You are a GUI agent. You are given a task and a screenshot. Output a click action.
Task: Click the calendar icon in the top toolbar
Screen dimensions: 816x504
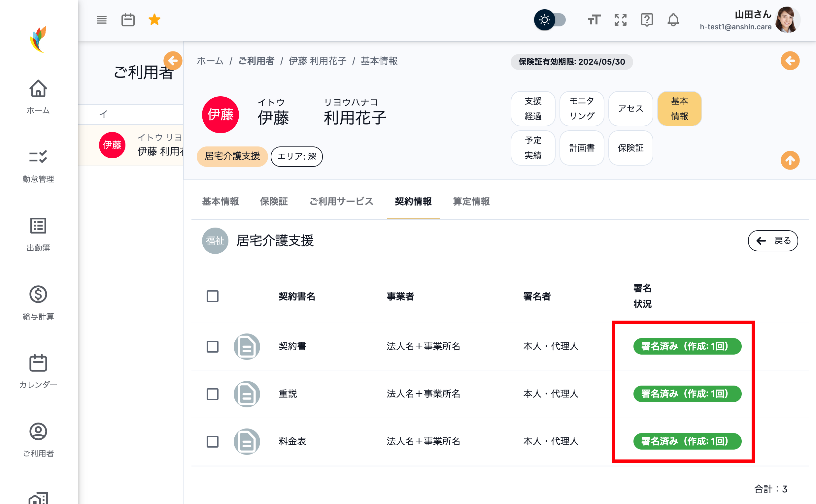coord(128,20)
